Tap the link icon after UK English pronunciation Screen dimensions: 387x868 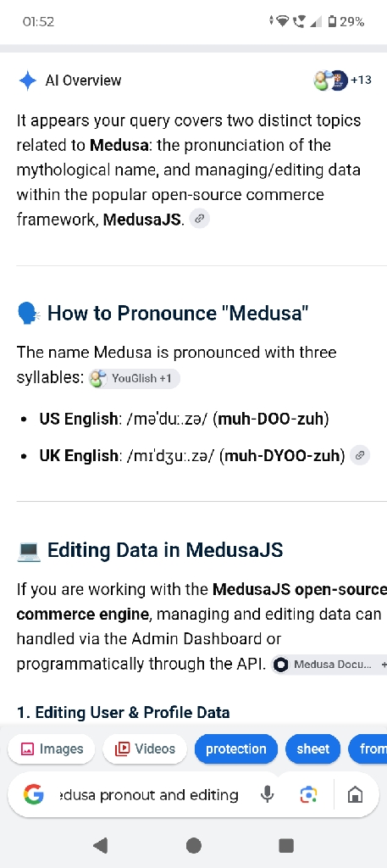[360, 455]
